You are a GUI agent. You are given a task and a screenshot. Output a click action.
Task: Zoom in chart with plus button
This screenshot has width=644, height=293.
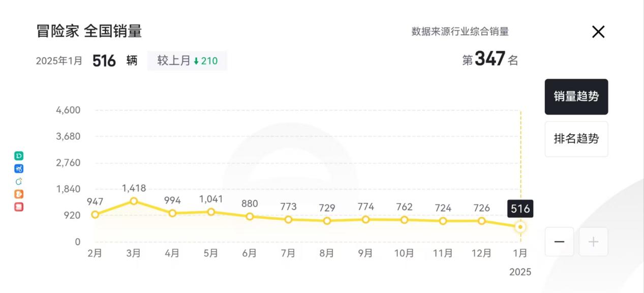click(x=593, y=242)
